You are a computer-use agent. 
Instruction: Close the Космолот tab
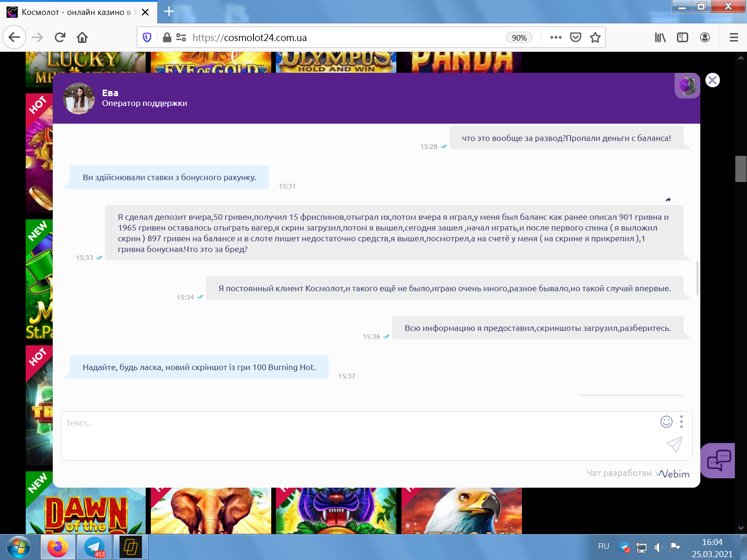(145, 12)
